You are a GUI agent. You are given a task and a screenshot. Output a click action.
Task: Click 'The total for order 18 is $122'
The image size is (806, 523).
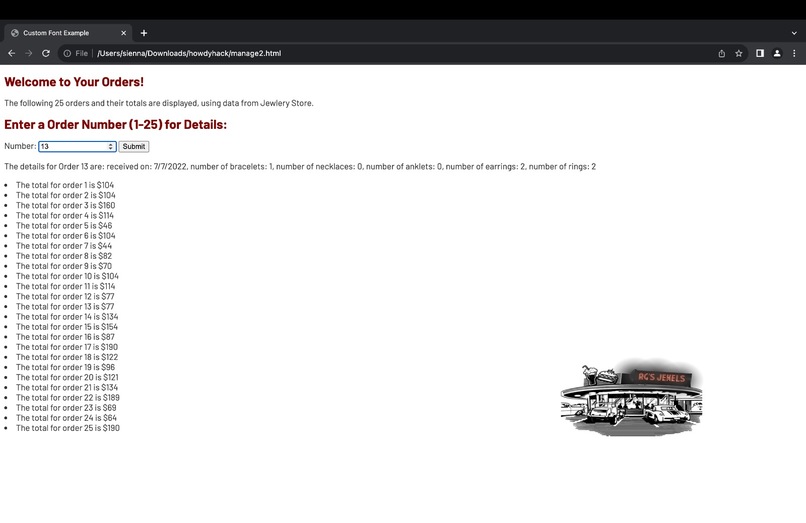point(67,357)
